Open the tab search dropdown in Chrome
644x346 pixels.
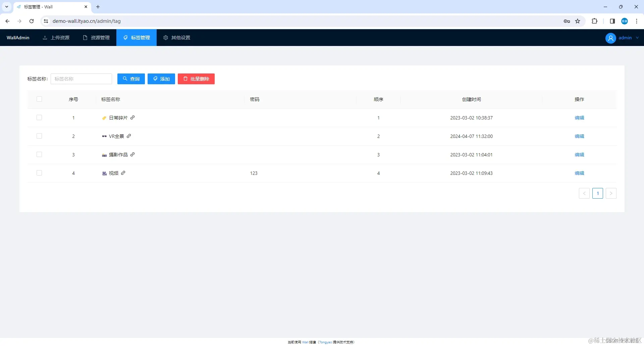point(7,7)
